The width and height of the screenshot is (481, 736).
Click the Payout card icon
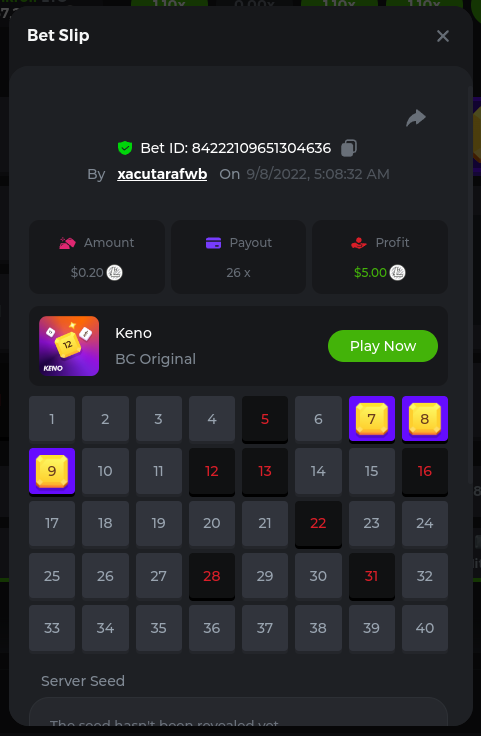coord(214,243)
